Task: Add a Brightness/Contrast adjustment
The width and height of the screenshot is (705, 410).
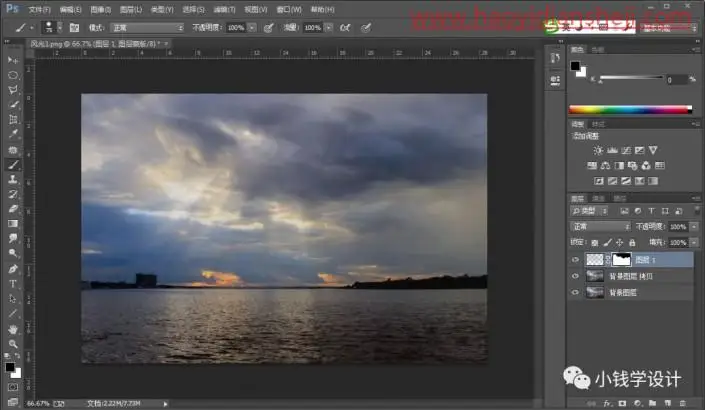Action: click(598, 150)
